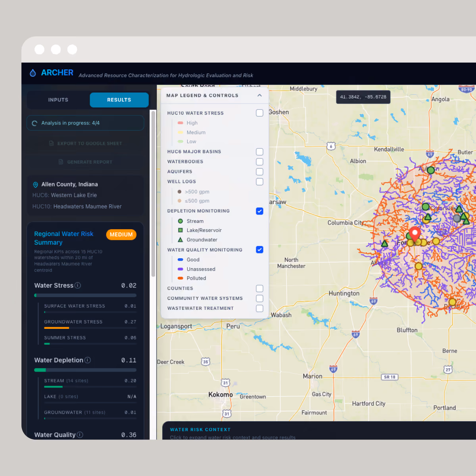Switch to the Inputs tab
This screenshot has height=476, width=476.
point(58,100)
